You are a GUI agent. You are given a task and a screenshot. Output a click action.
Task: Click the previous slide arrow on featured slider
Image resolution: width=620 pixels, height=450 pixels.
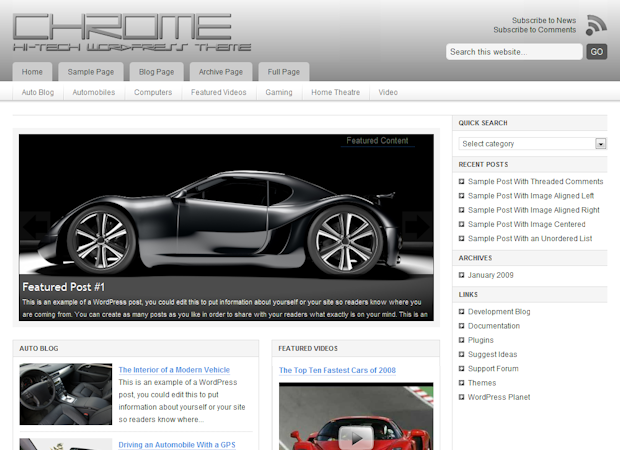(x=36, y=226)
